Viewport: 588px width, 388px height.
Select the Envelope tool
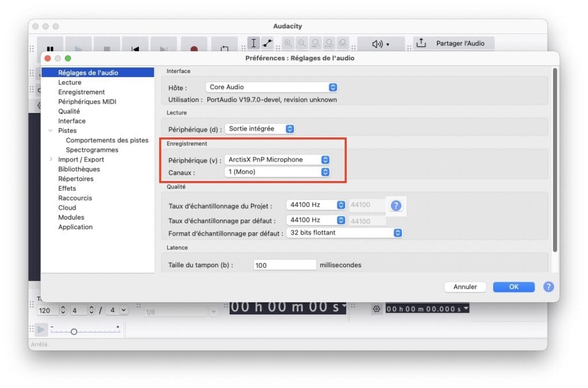pos(267,43)
